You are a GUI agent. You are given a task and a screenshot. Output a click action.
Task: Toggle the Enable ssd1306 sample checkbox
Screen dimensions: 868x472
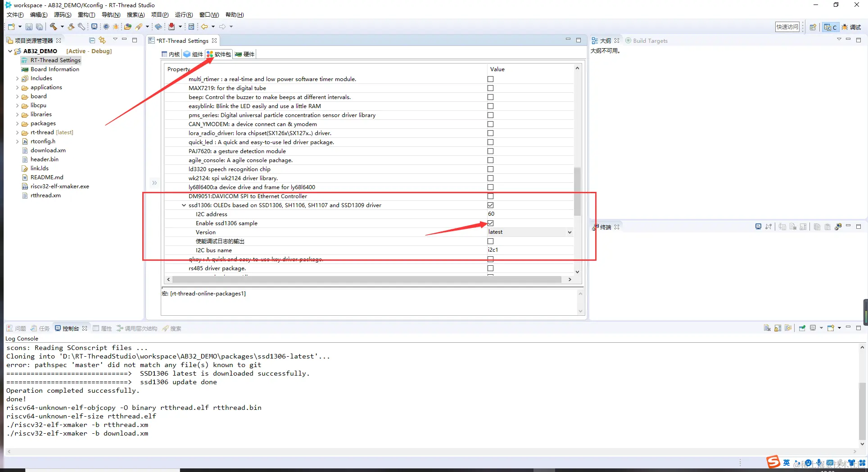pyautogui.click(x=490, y=223)
